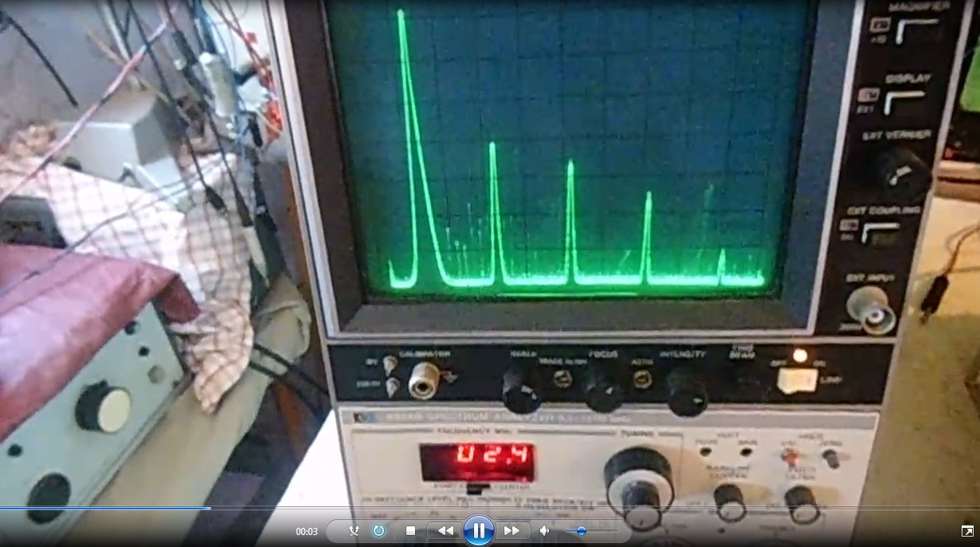This screenshot has width=980, height=547.
Task: Mute the player sound
Action: click(545, 530)
